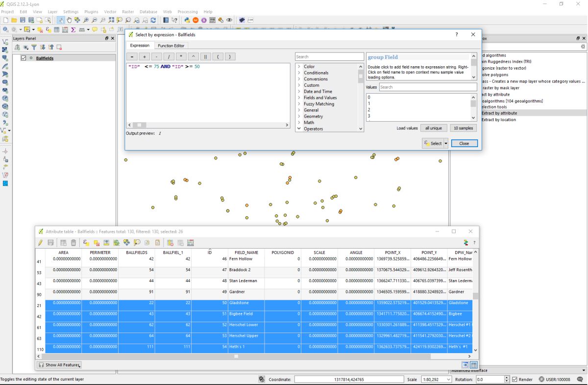This screenshot has height=385, width=588.
Task: Open the Select button dropdown arrow
Action: point(446,143)
